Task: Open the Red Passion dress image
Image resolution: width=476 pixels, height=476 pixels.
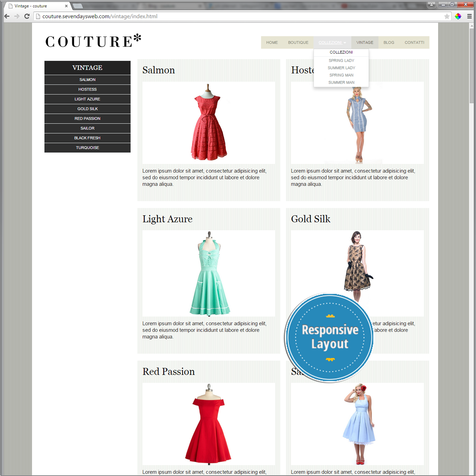Action: (x=209, y=424)
